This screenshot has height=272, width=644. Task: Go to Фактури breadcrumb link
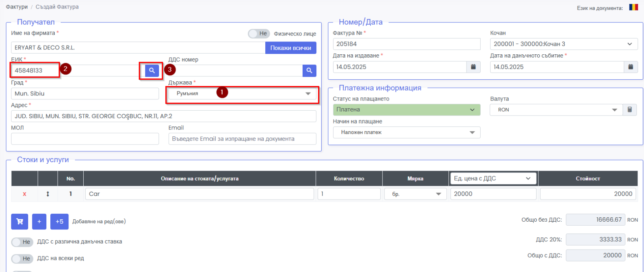click(x=17, y=7)
